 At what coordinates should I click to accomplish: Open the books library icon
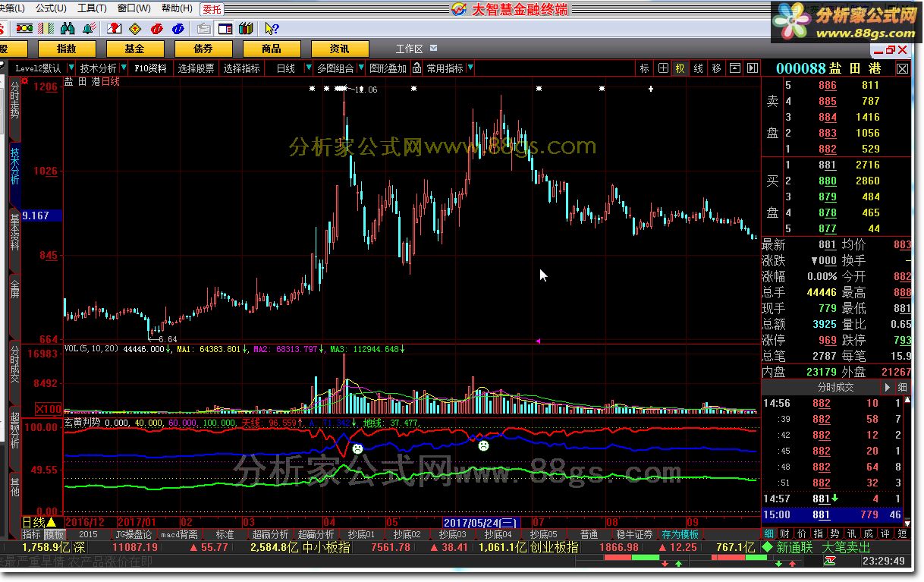coord(246,29)
